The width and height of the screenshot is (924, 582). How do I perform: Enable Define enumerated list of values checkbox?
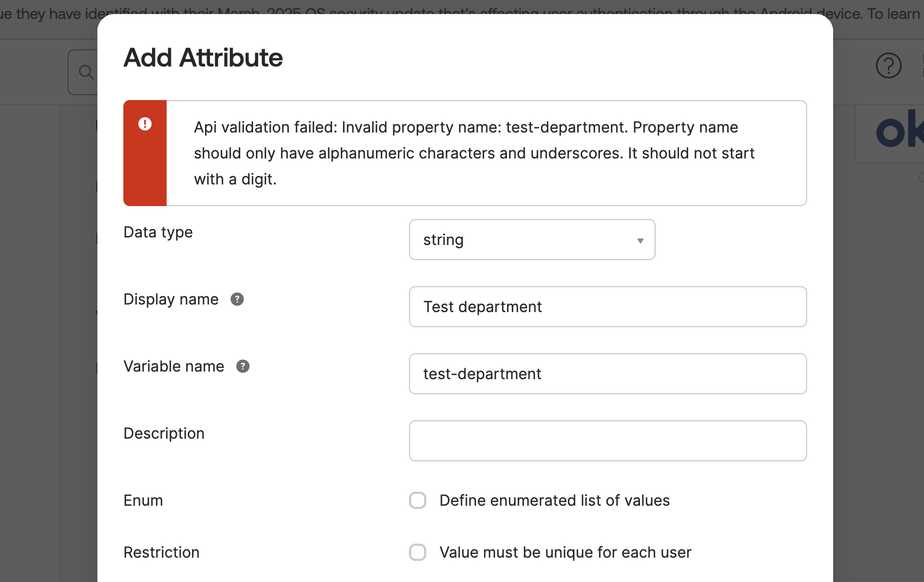418,500
